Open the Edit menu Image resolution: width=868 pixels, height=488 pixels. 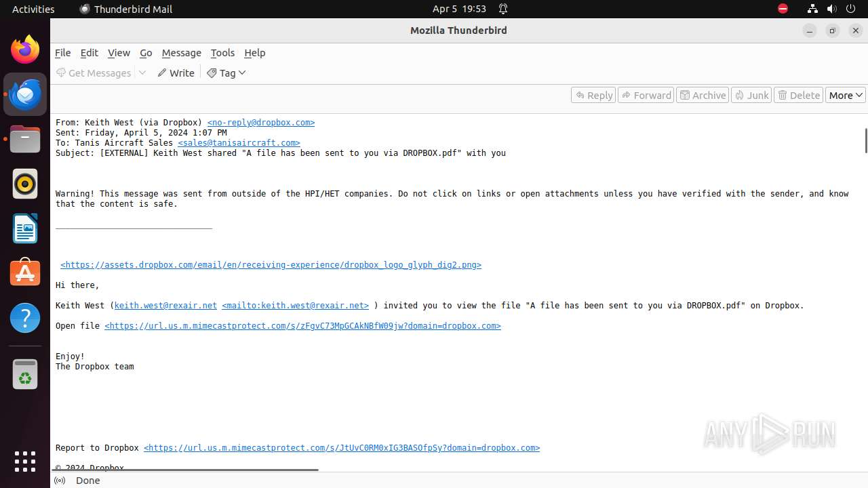(89, 53)
